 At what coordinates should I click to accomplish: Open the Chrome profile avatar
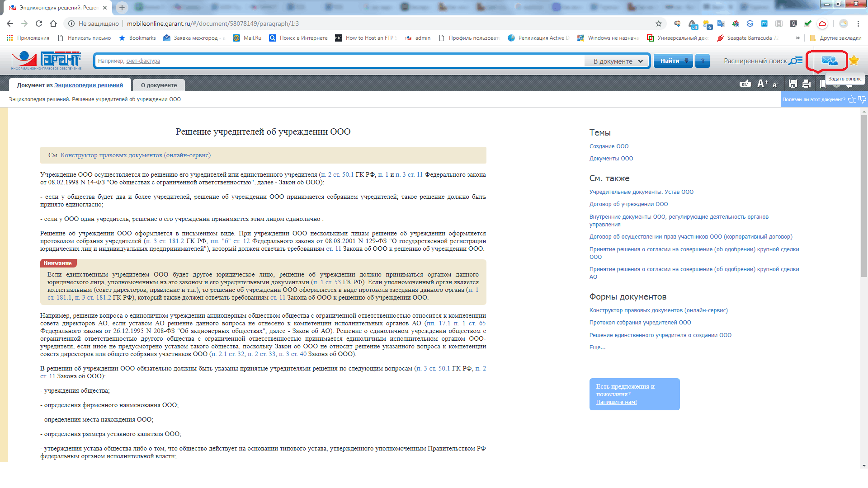click(844, 23)
